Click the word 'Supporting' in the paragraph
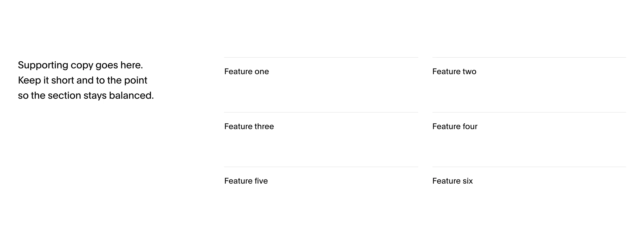 click(x=43, y=66)
